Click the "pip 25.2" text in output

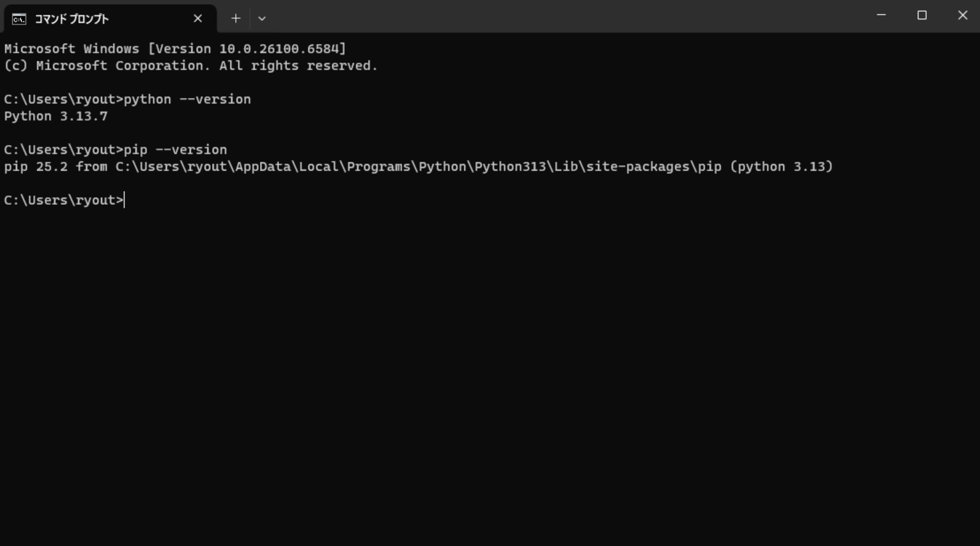coord(36,167)
